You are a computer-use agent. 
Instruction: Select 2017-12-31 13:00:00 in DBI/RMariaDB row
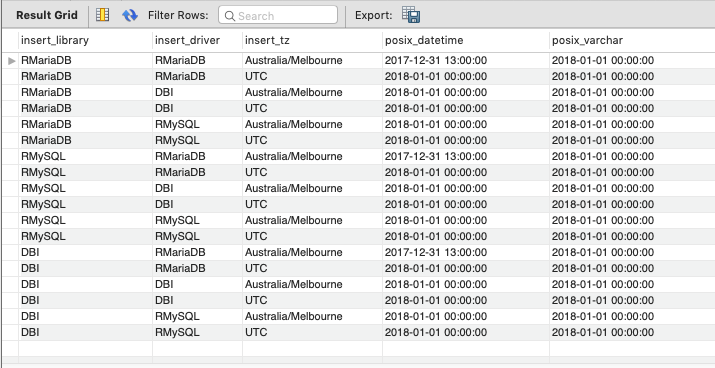coord(466,252)
